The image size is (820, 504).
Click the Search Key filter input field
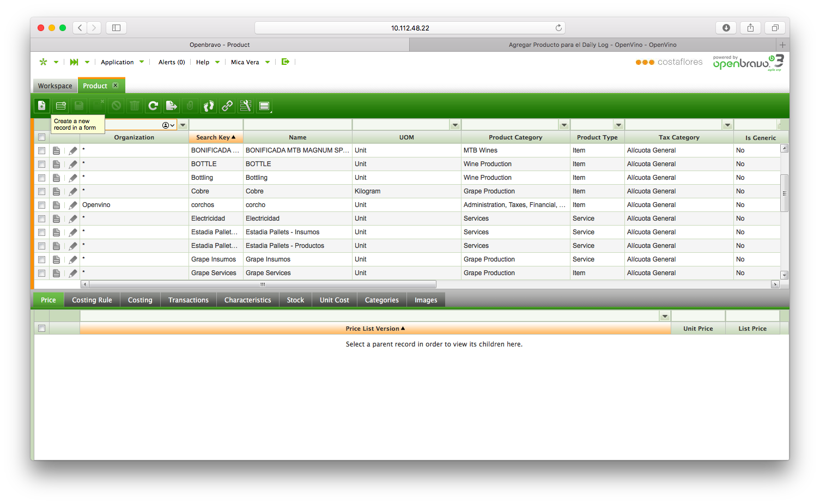pyautogui.click(x=216, y=125)
